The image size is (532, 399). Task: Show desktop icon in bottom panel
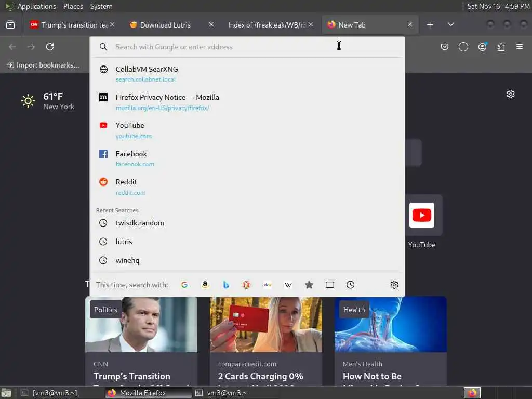coord(6,393)
